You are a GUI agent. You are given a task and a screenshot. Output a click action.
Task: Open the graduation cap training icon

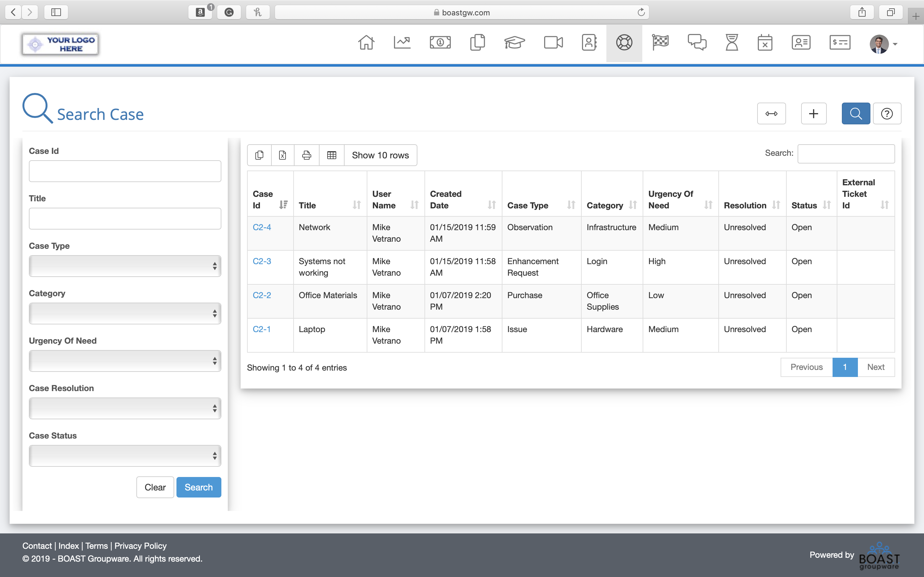tap(514, 43)
